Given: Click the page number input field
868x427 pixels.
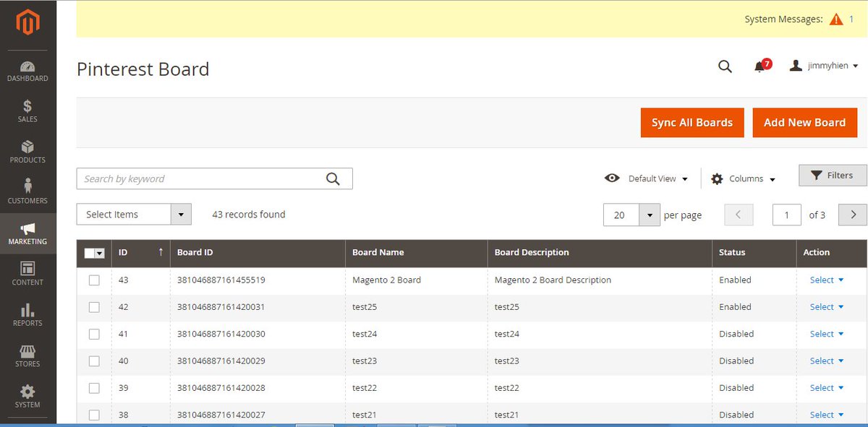Looking at the screenshot, I should pos(787,215).
